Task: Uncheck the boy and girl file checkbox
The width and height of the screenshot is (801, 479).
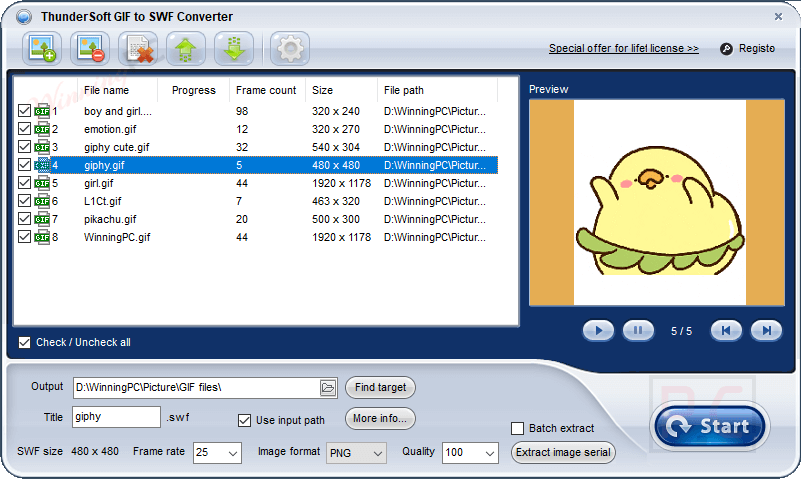Action: tap(24, 110)
